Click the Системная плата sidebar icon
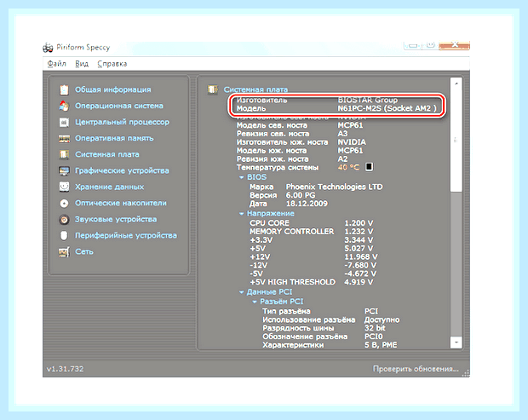528x420 pixels. [64, 154]
